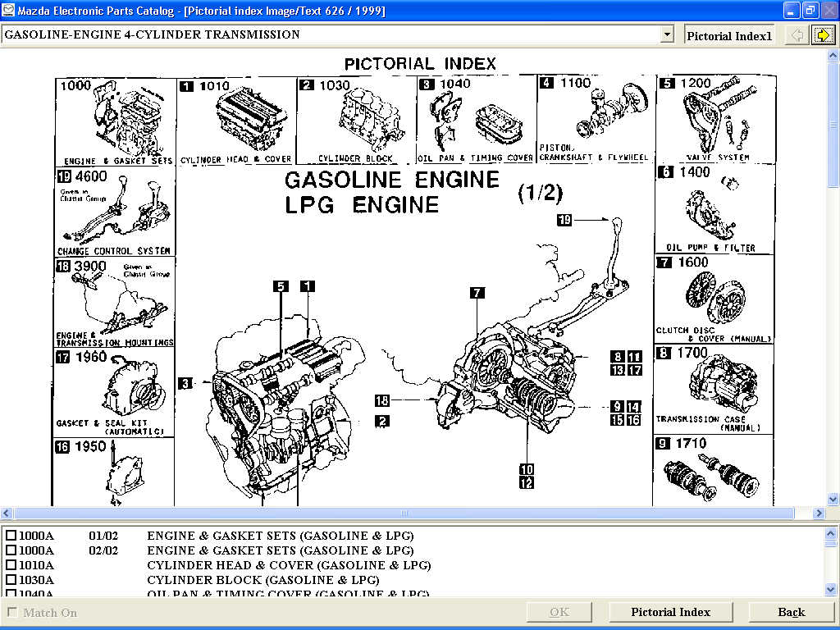
Task: Select callout 14 right of the transmission drawing
Action: tap(634, 407)
